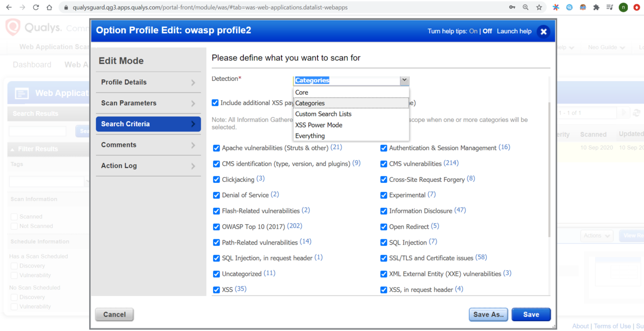Uncheck Flash-Related vulnerabilities category
Viewport: 644px width, 331px height.
click(x=216, y=211)
